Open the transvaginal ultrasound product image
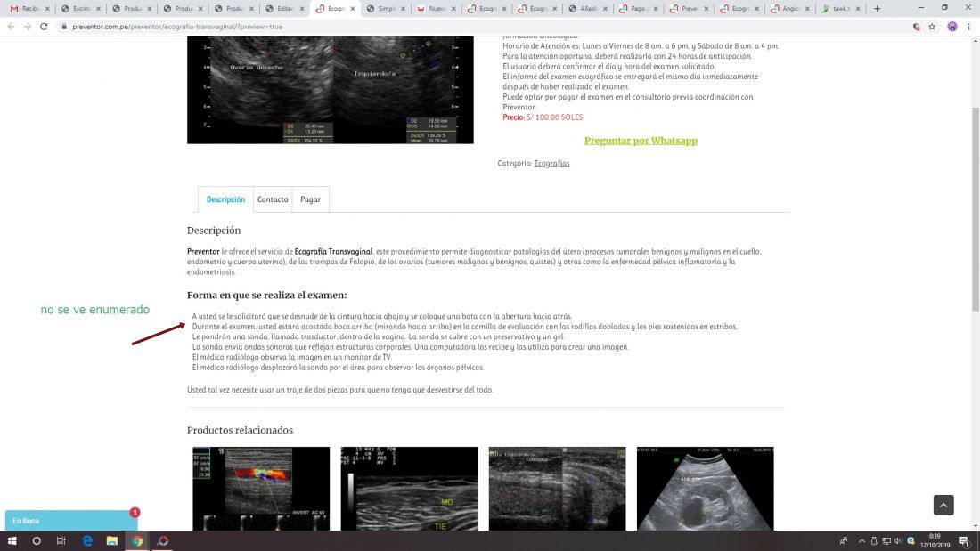This screenshot has height=551, width=980. (x=330, y=90)
